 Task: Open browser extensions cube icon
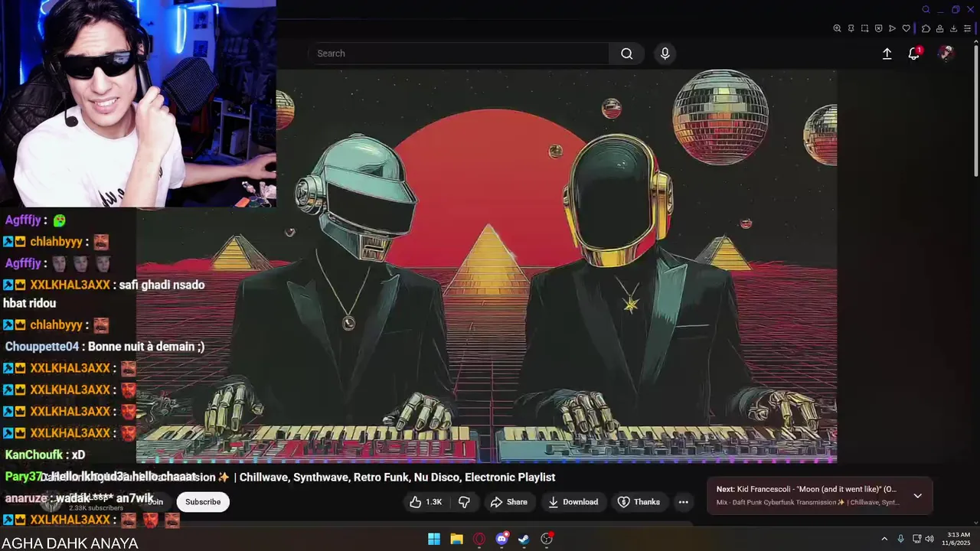[926, 28]
